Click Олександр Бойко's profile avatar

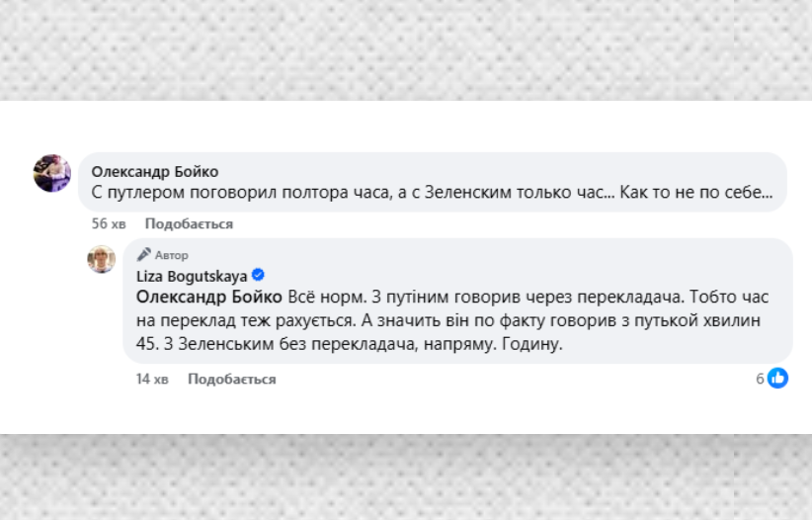point(52,173)
